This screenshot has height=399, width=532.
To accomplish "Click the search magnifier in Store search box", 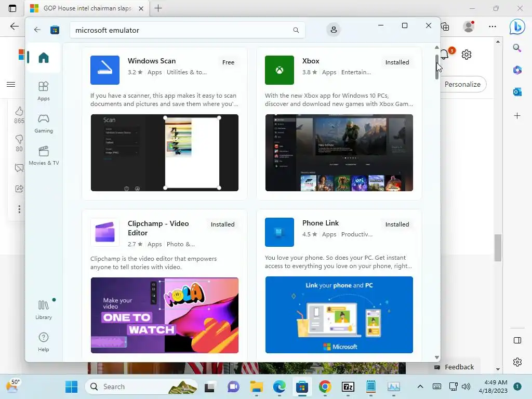I will point(296,30).
